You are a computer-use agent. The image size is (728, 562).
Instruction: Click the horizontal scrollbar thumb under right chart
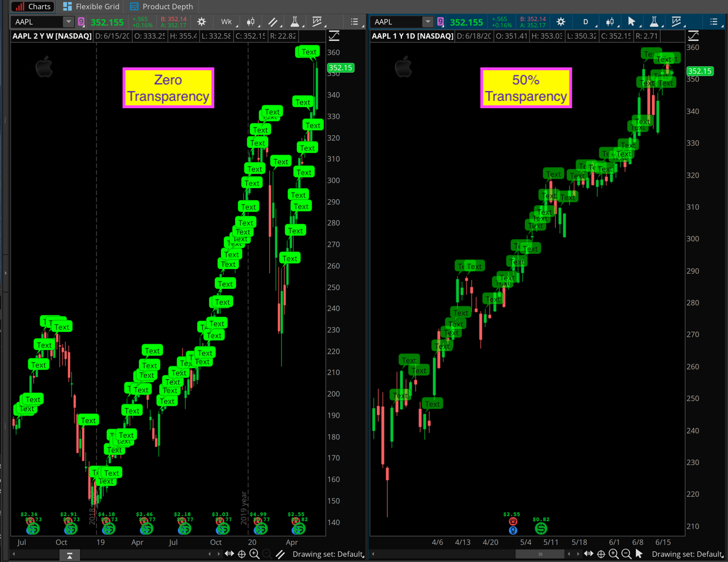pos(540,554)
